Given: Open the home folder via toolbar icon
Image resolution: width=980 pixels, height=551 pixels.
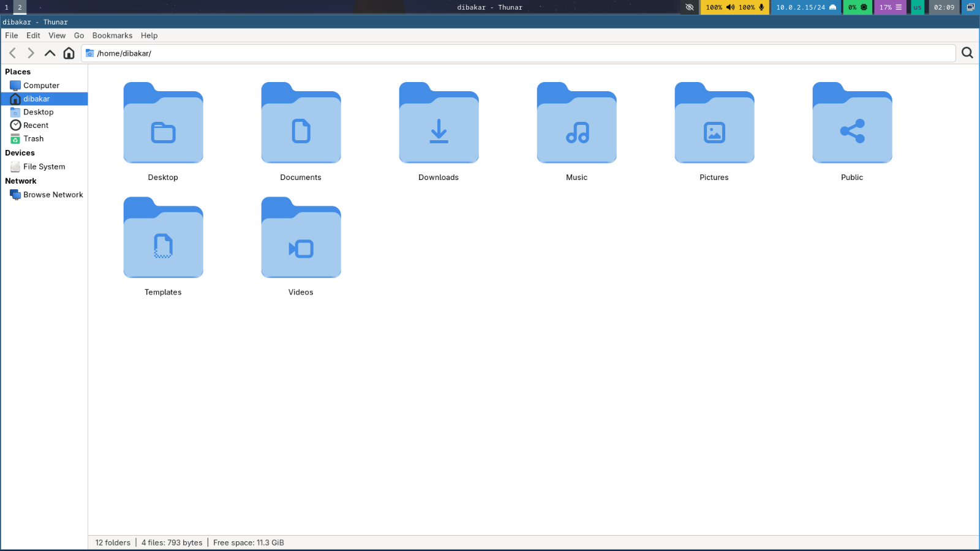Looking at the screenshot, I should click(x=69, y=53).
